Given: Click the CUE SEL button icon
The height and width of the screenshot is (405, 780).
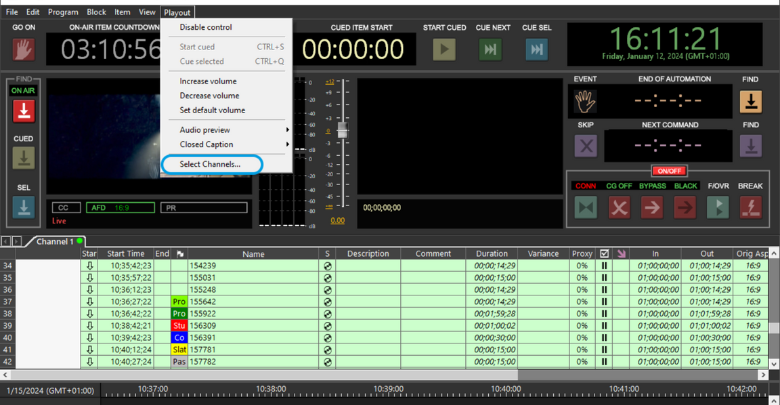Looking at the screenshot, I should tap(537, 49).
